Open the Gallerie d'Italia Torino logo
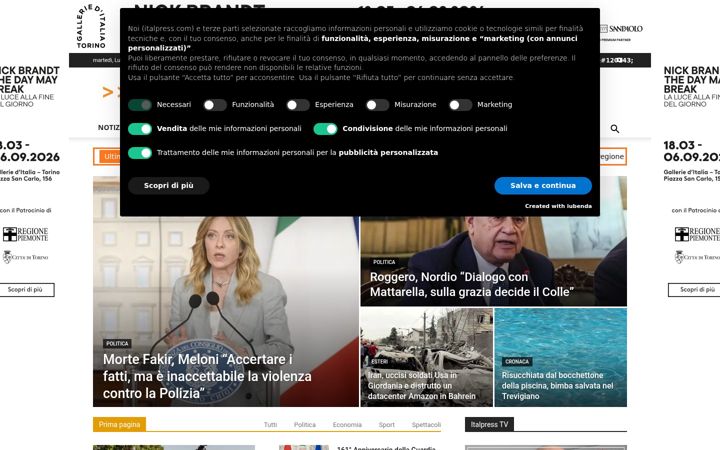Screen dimensions: 720x450 (91, 26)
